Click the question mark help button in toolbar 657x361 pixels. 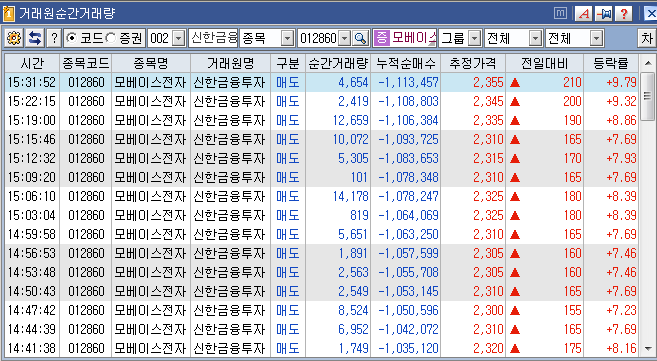click(54, 39)
